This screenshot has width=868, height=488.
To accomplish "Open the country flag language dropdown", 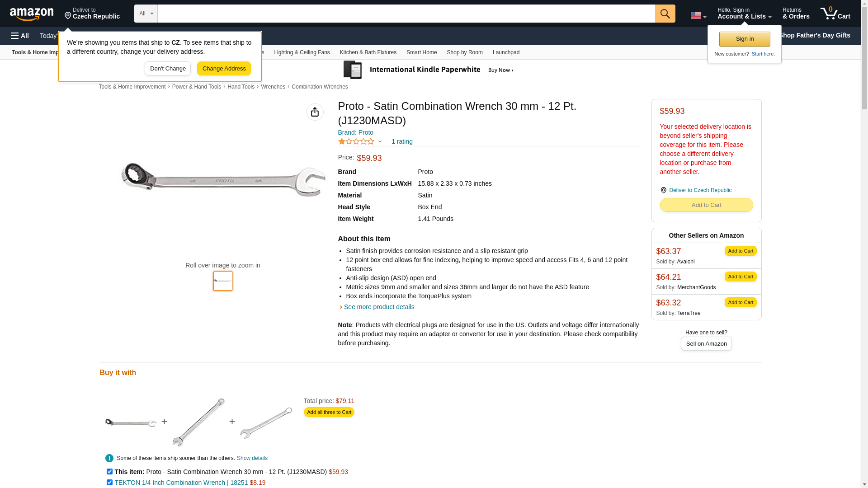I will click(x=698, y=15).
